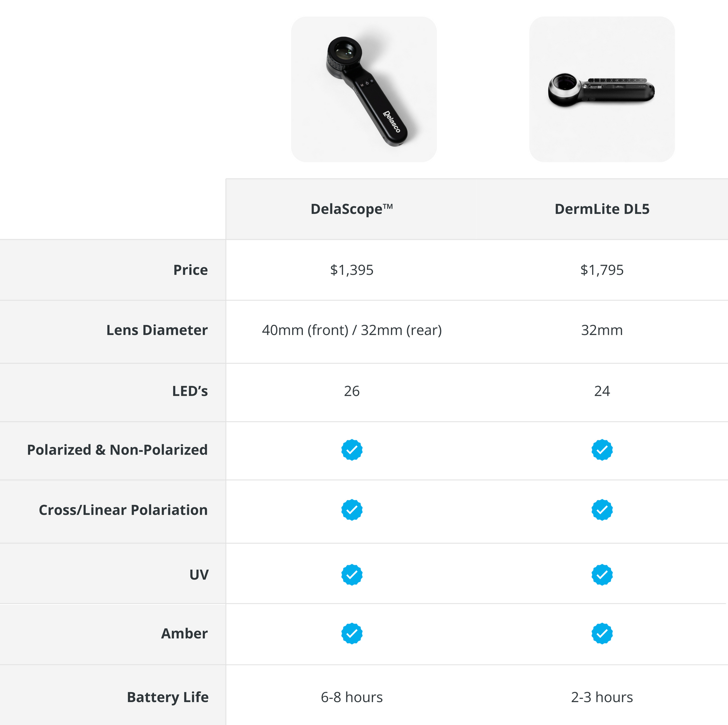Click the DermLite DL5 Amber checkmark badge
The image size is (728, 725).
pos(602,633)
